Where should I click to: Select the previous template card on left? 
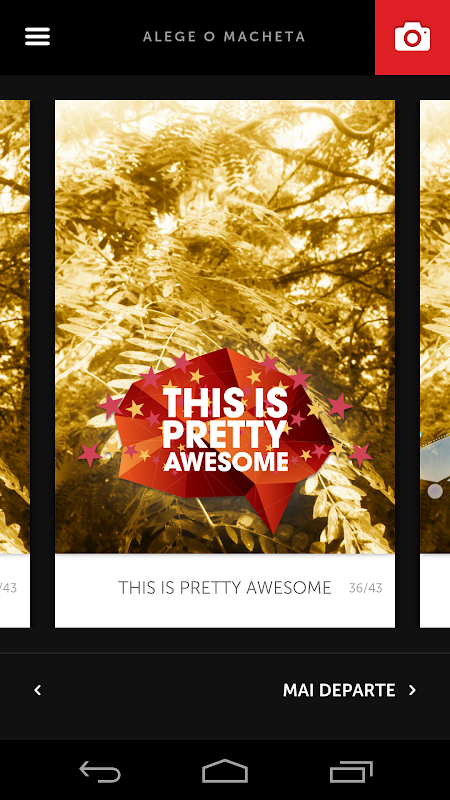15,364
